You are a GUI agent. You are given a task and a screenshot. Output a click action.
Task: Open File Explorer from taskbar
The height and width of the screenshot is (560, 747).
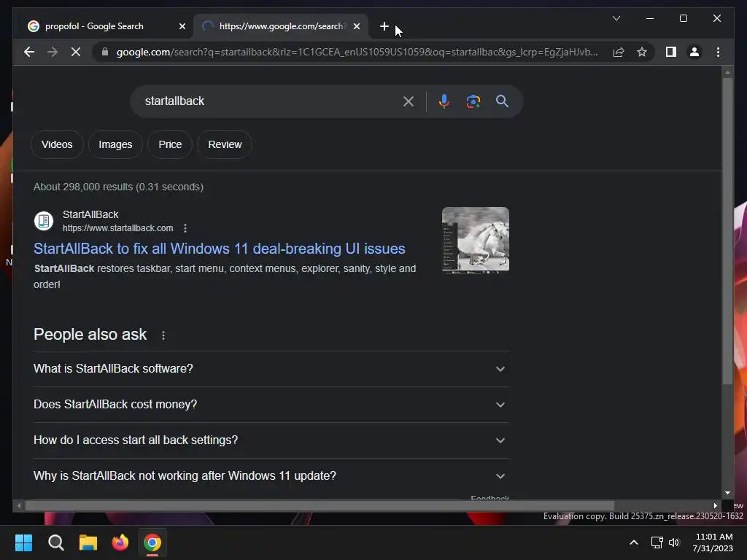point(88,542)
